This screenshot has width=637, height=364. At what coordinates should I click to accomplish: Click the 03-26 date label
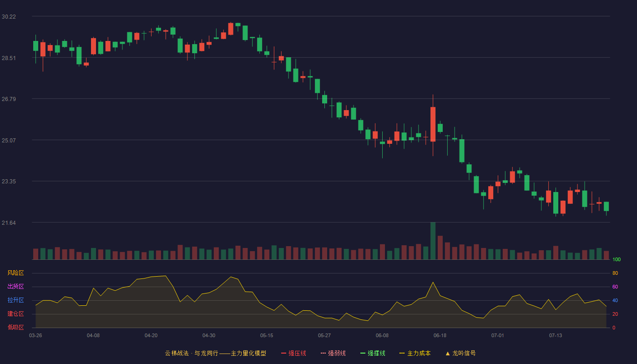point(35,335)
